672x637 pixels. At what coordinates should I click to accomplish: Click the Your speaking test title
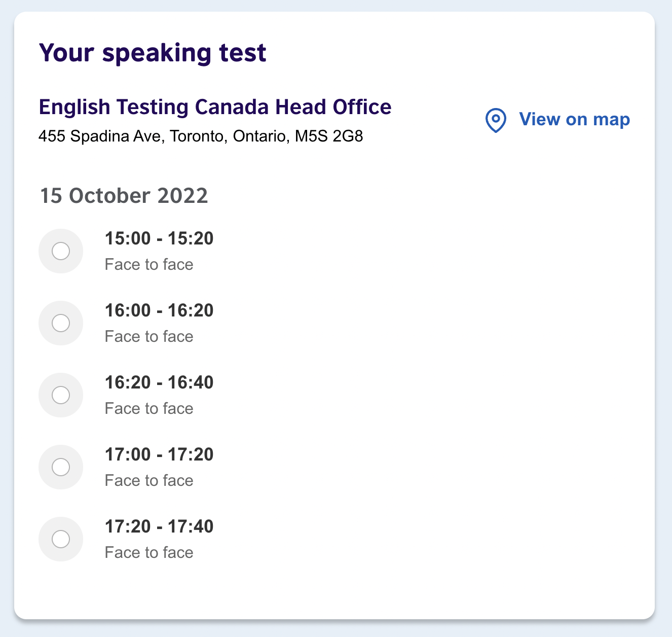[153, 52]
